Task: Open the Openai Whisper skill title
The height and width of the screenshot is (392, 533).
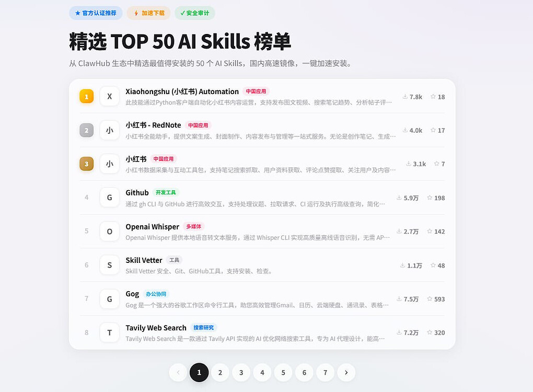Action: 152,227
